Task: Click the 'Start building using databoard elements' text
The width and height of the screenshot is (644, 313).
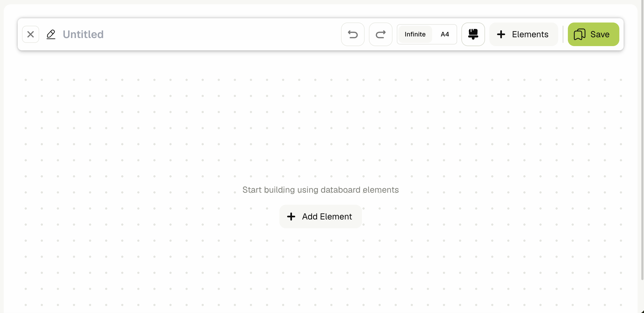Action: (320, 190)
